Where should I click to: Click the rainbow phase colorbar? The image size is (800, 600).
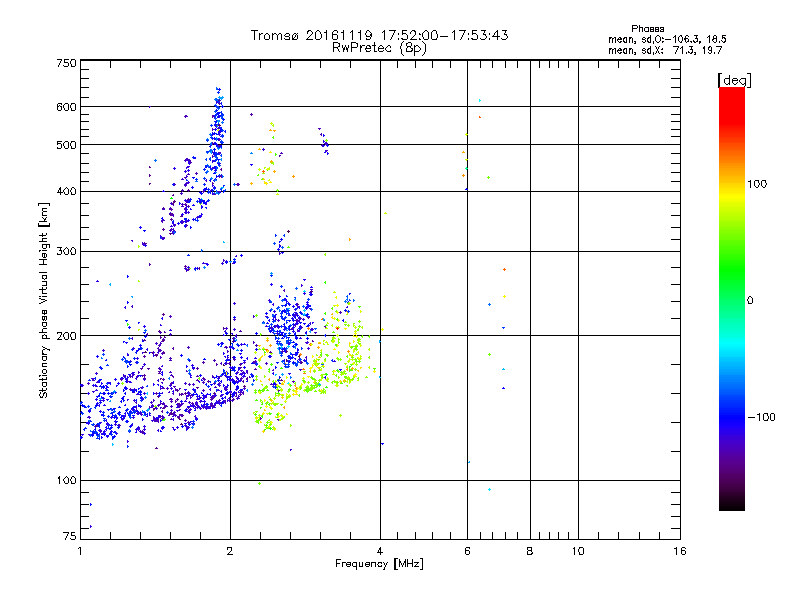tap(732, 298)
